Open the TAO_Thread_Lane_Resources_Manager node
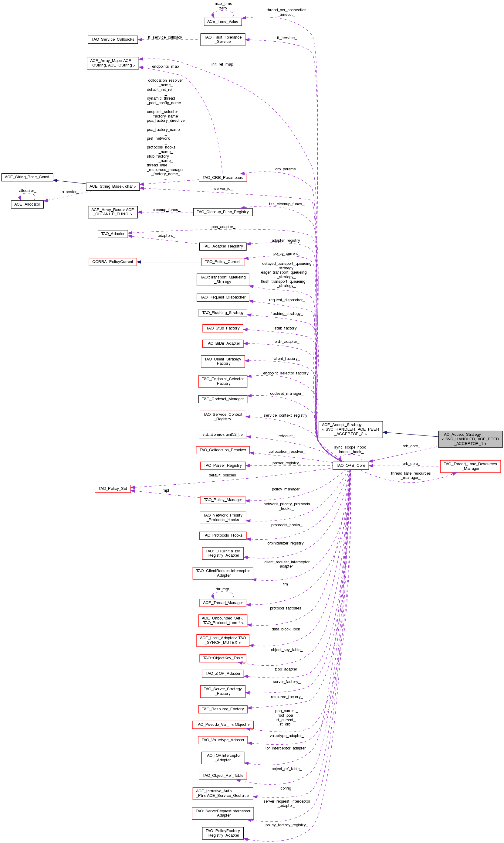 coord(470,466)
